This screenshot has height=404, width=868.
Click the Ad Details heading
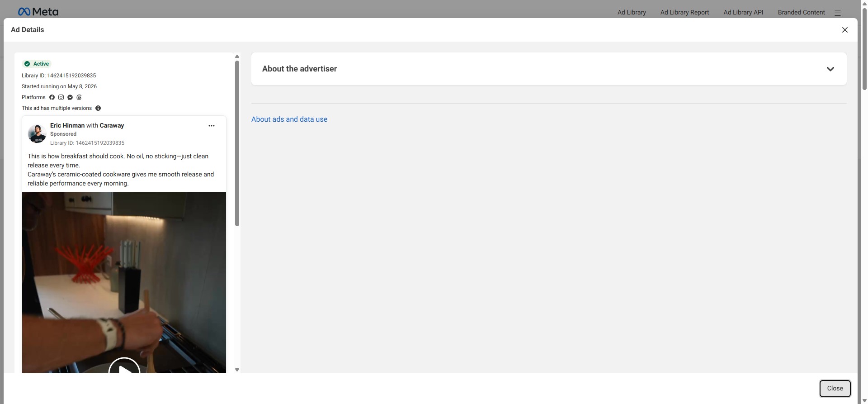pos(28,30)
